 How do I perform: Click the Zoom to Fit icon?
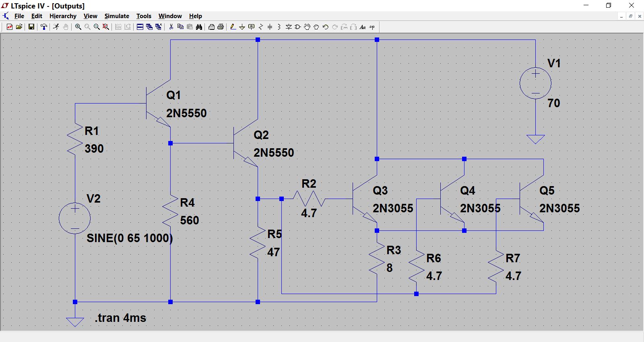106,27
